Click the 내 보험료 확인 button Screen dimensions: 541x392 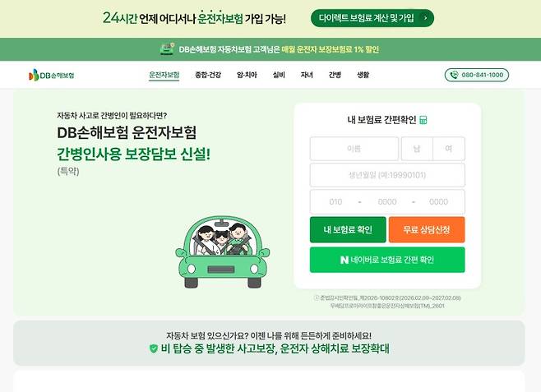(348, 229)
